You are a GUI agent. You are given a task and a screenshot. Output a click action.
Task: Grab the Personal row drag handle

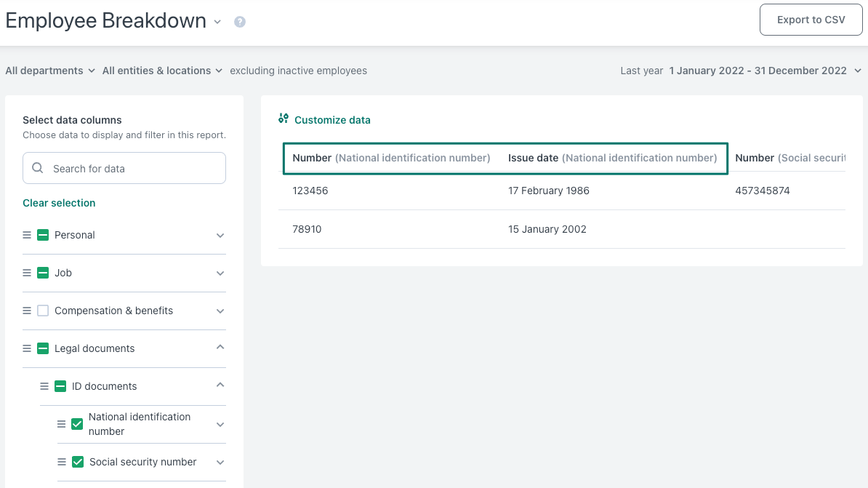(x=27, y=235)
